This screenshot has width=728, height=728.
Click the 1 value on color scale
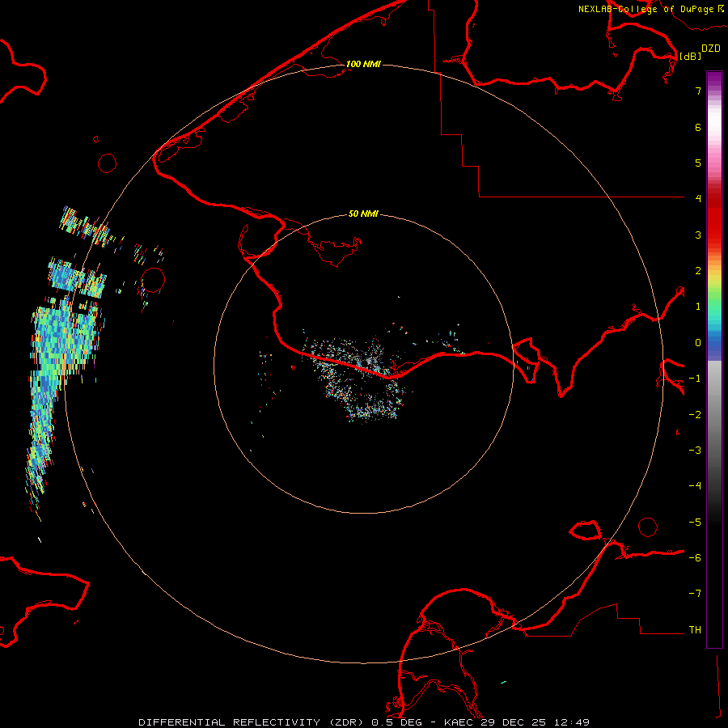[698, 307]
